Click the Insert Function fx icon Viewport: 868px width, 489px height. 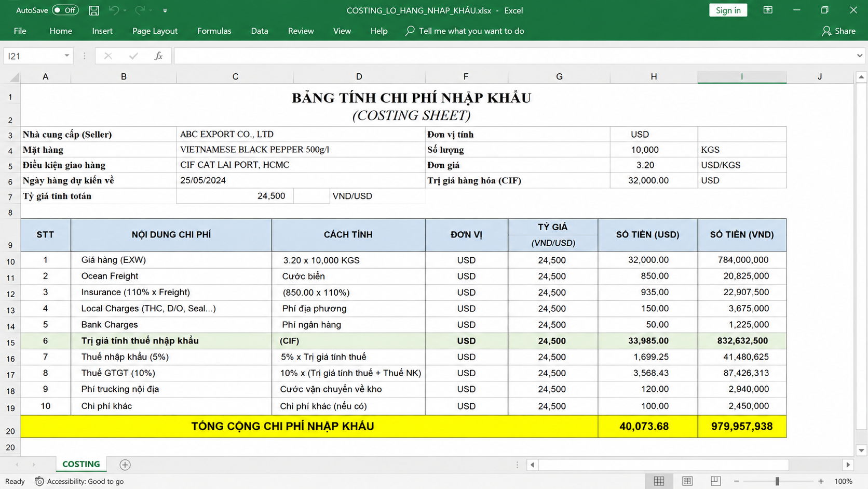pos(159,56)
